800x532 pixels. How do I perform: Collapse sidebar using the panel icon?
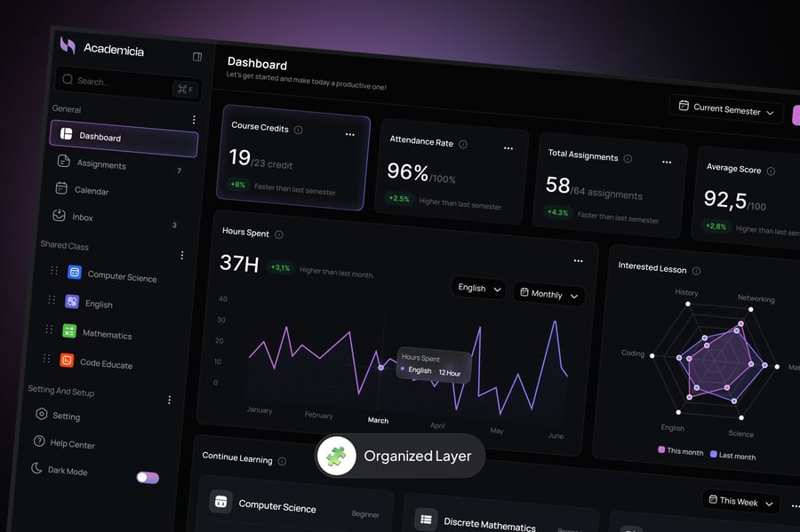pos(197,57)
